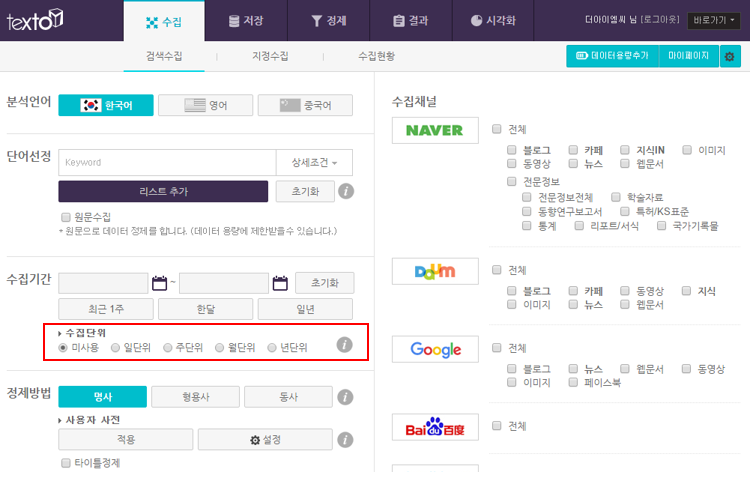Click the Google channel logo

click(435, 349)
